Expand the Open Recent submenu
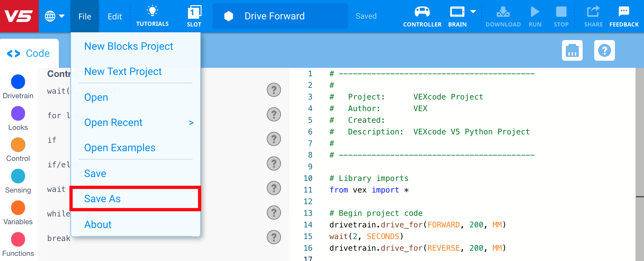The height and width of the screenshot is (261, 644). pos(191,123)
